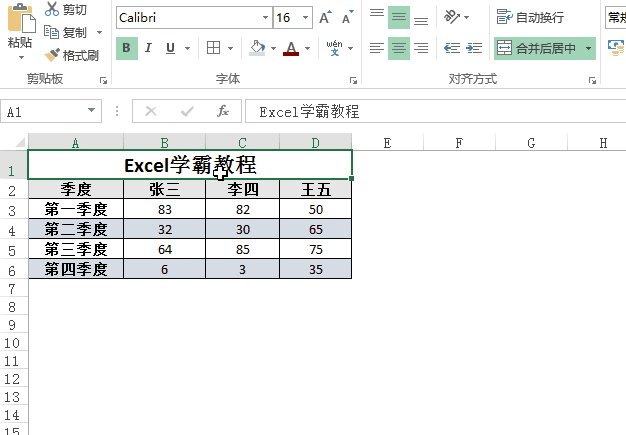626x435 pixels.
Task: Select row 7 header
Action: pos(12,288)
